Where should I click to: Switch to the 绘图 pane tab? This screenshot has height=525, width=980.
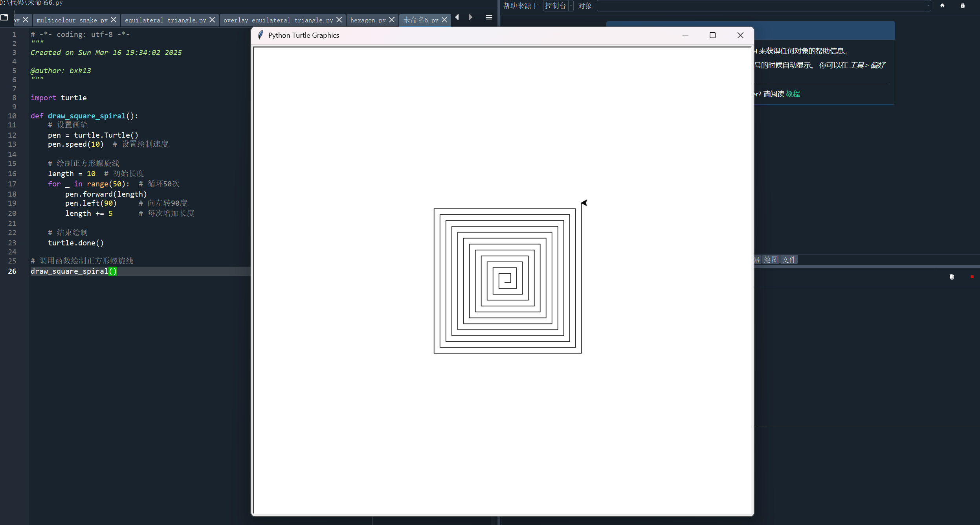(771, 260)
